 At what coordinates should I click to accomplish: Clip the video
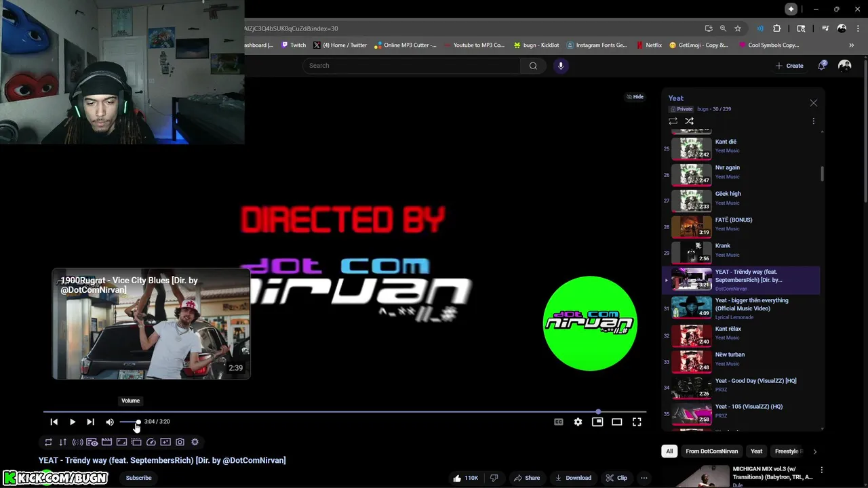pyautogui.click(x=616, y=478)
